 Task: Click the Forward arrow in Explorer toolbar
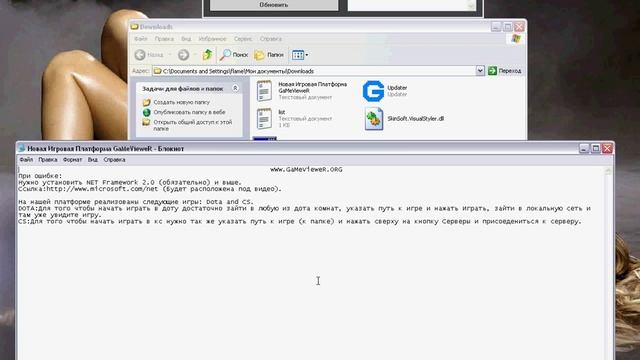click(183, 55)
